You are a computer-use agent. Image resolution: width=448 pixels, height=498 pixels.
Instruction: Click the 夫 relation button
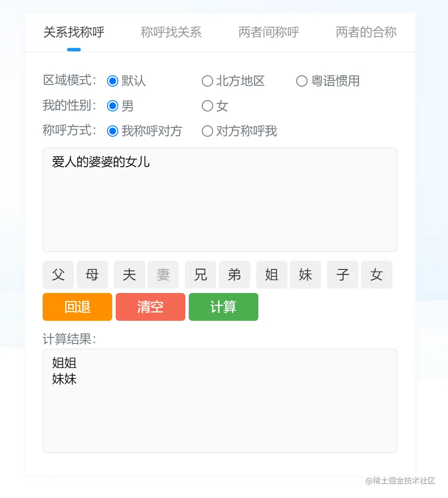(x=129, y=275)
